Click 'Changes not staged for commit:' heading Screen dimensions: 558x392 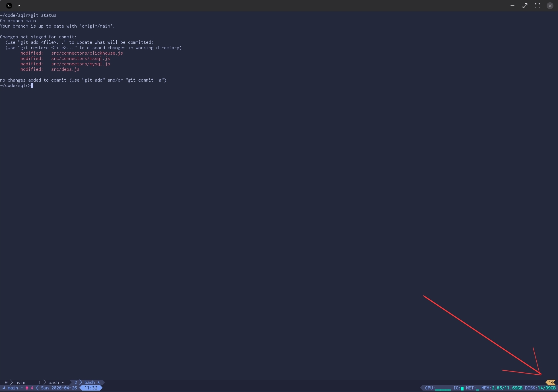38,37
